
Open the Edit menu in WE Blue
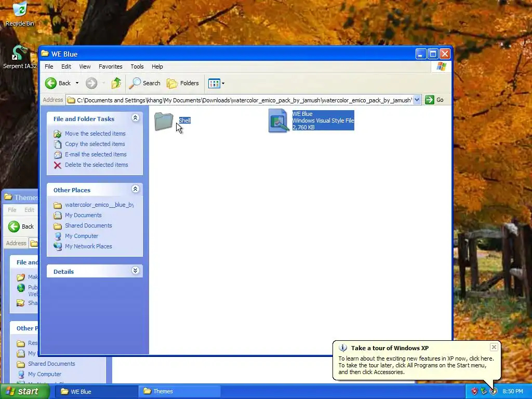(66, 66)
